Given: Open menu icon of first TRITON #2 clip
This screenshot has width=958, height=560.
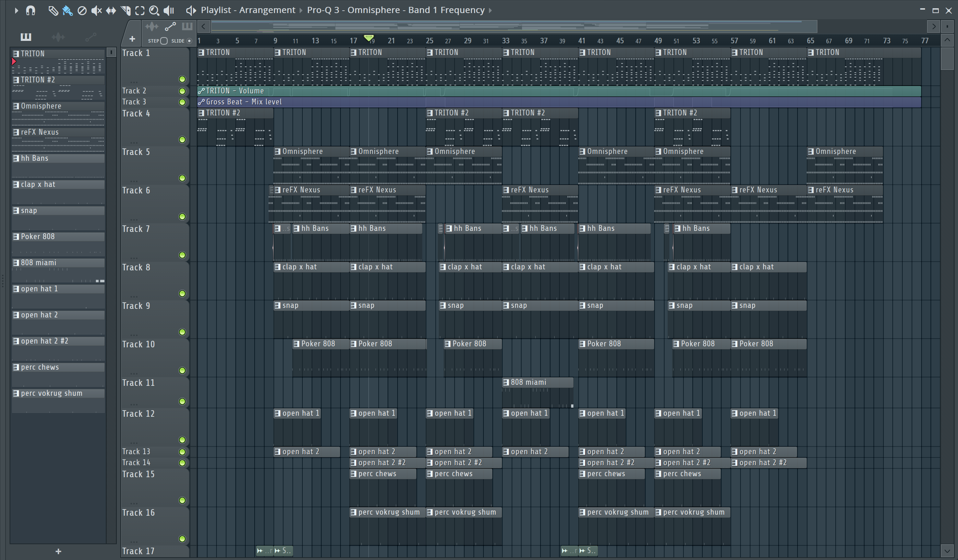Looking at the screenshot, I should (x=201, y=113).
